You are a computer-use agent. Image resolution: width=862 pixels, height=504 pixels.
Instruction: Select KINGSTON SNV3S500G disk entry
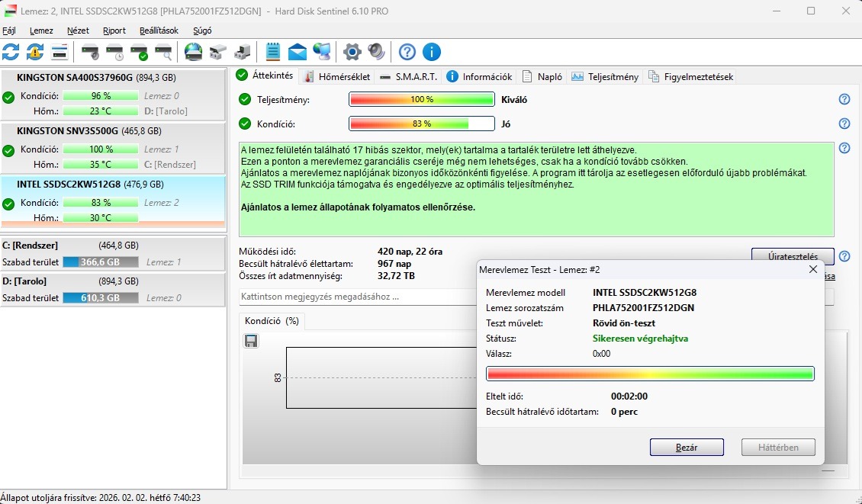[113, 149]
